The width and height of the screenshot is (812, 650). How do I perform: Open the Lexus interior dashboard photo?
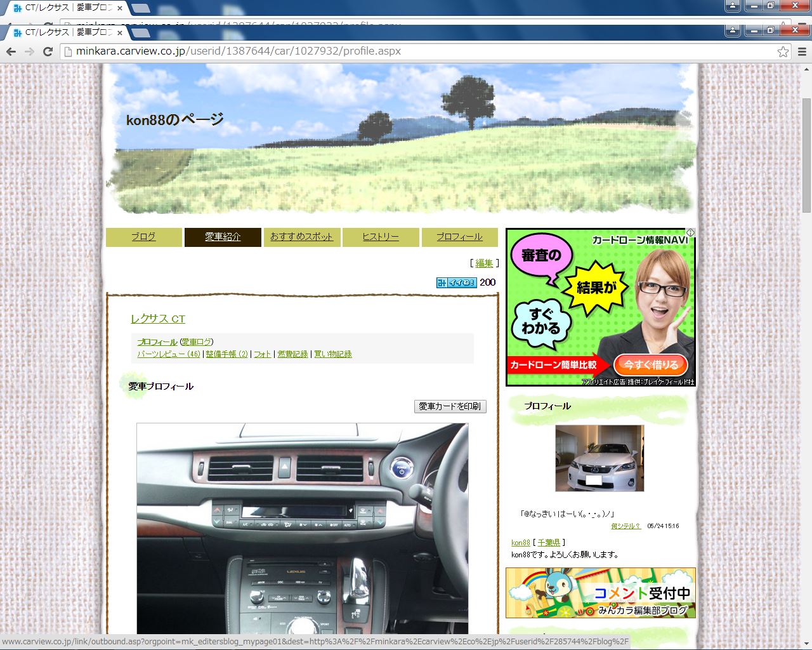(303, 528)
